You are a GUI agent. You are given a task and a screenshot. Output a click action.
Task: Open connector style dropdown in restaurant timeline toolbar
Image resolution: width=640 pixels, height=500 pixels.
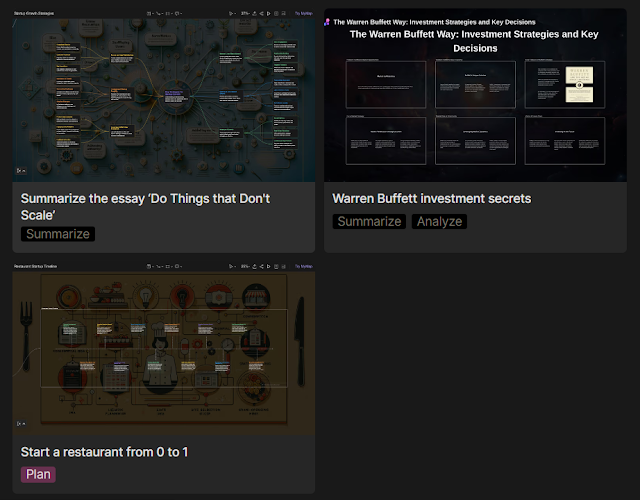coord(159,266)
